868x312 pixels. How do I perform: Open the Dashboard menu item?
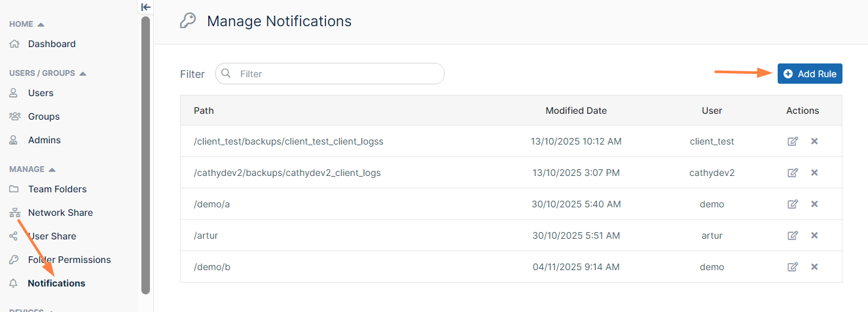tap(52, 44)
